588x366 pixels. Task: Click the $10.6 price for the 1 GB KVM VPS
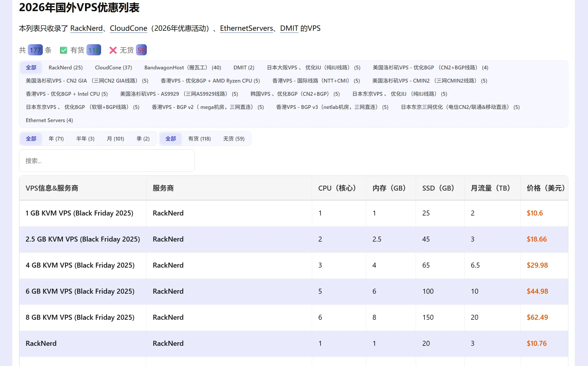[x=535, y=213]
